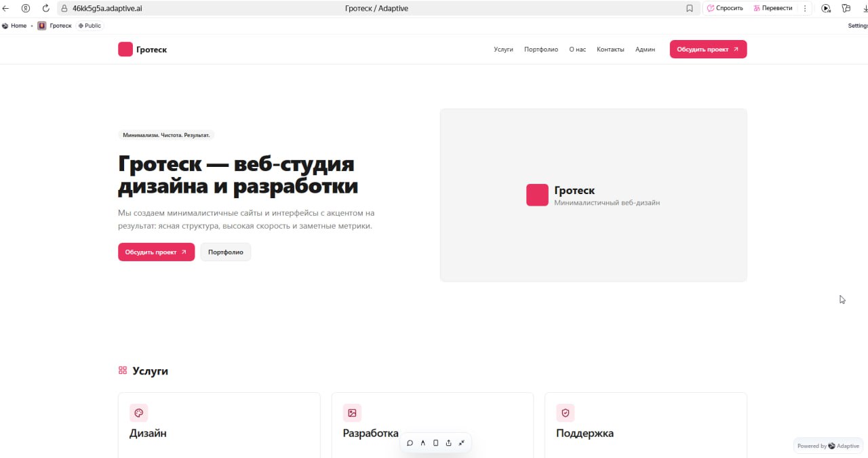Click the grey Портфолио button in hero
The height and width of the screenshot is (458, 868).
tap(225, 252)
